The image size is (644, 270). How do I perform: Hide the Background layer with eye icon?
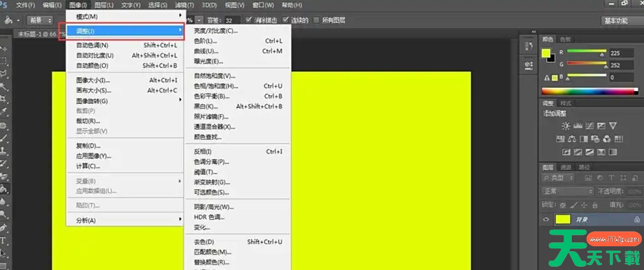point(546,220)
